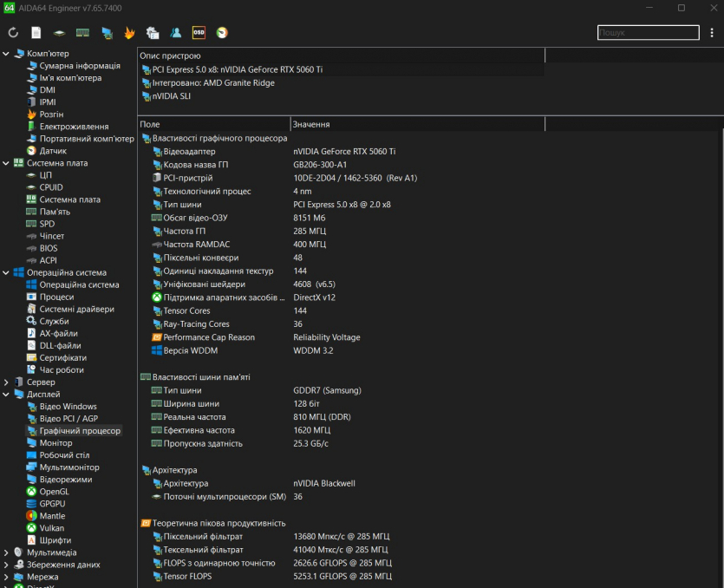Open the OSD panel toolbar icon
The width and height of the screenshot is (724, 588).
tap(199, 33)
